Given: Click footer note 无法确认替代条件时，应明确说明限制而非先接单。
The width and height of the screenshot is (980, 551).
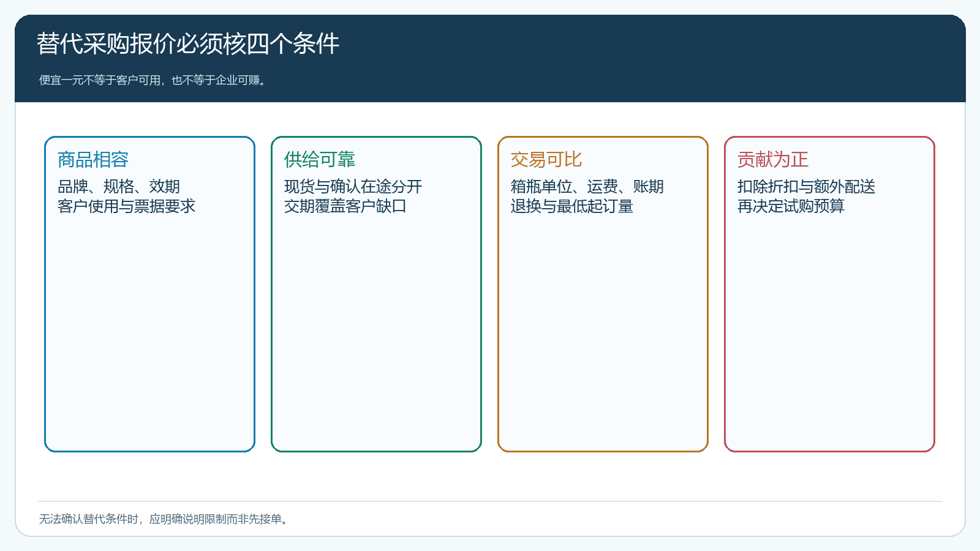Looking at the screenshot, I should (165, 519).
